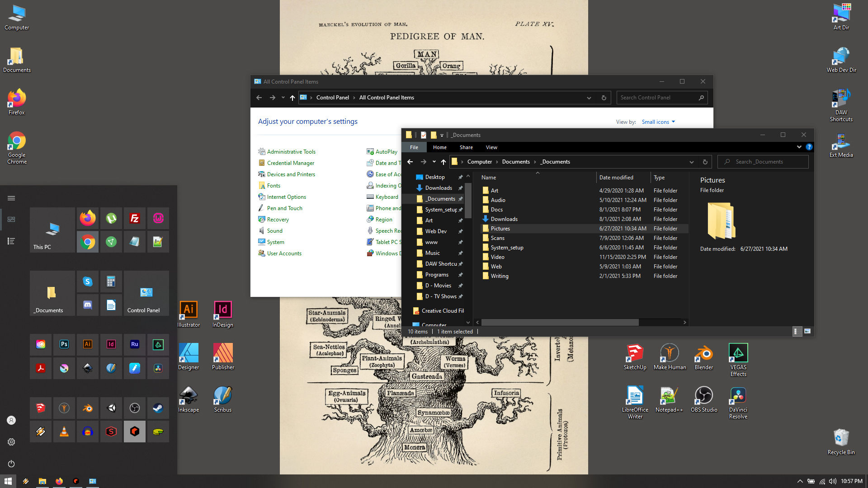Click Documents in Explorer breadcrumb path

tap(516, 162)
